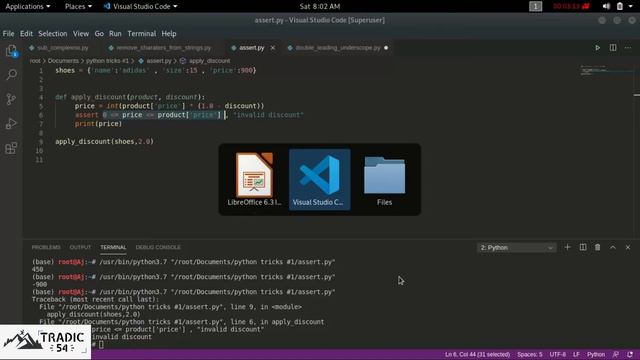
Task: Change language mode via Python status item
Action: 596,354
